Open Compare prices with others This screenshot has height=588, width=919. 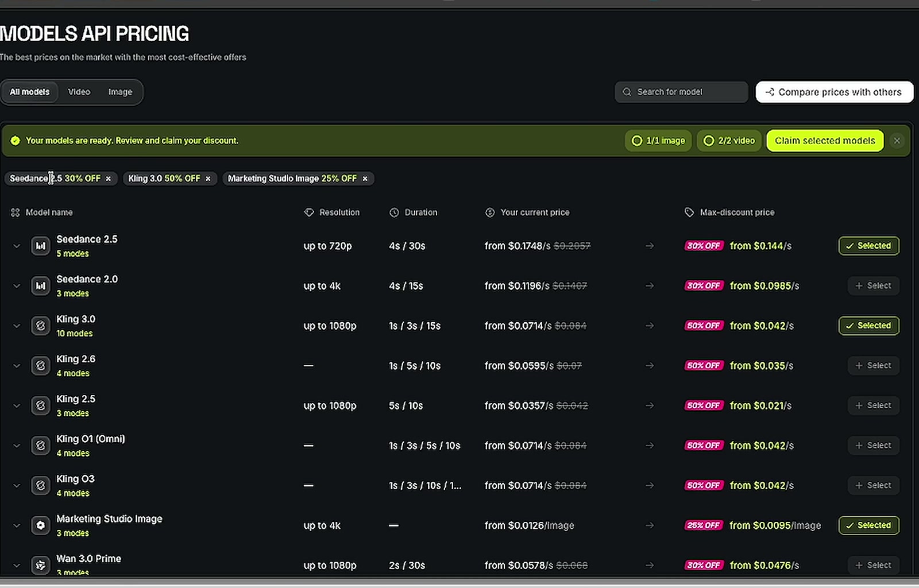coord(835,92)
